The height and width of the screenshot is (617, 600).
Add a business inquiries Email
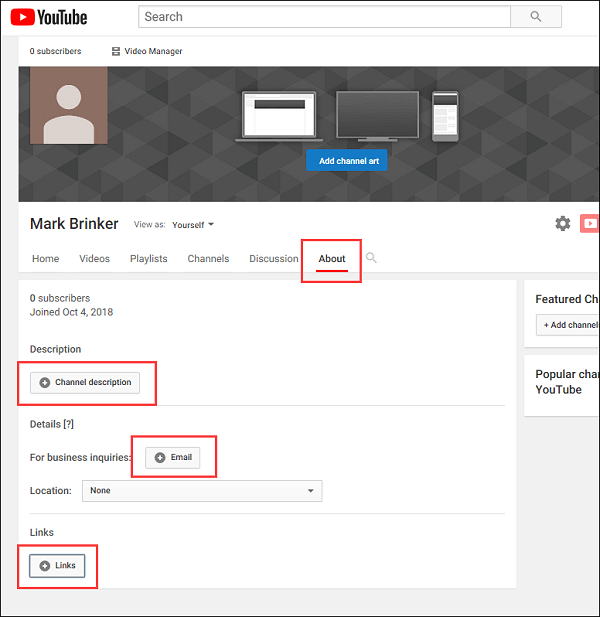173,457
